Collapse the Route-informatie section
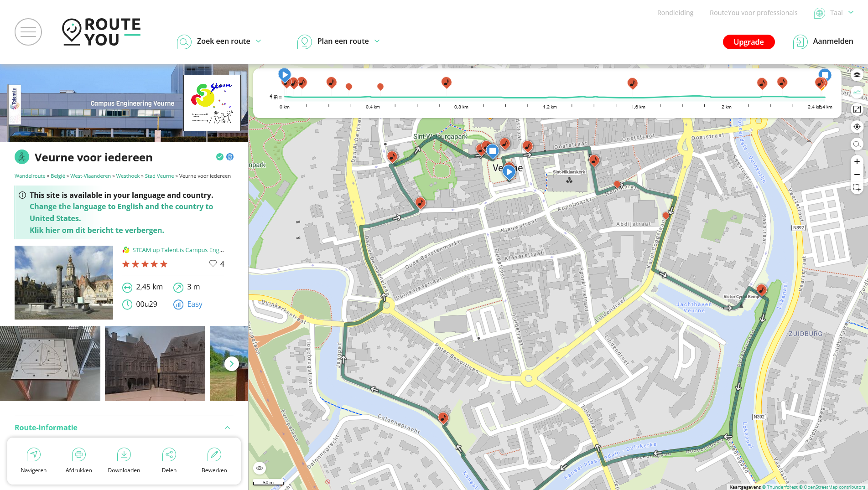868x490 pixels. tap(227, 428)
